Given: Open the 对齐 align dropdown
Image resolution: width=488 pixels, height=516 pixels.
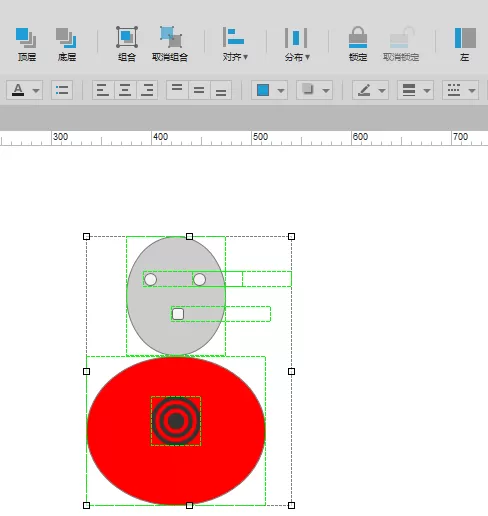Looking at the screenshot, I should coord(235,44).
